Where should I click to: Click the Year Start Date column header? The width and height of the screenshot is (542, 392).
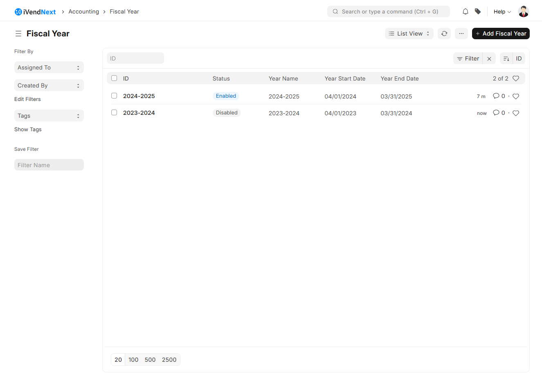[x=345, y=78]
